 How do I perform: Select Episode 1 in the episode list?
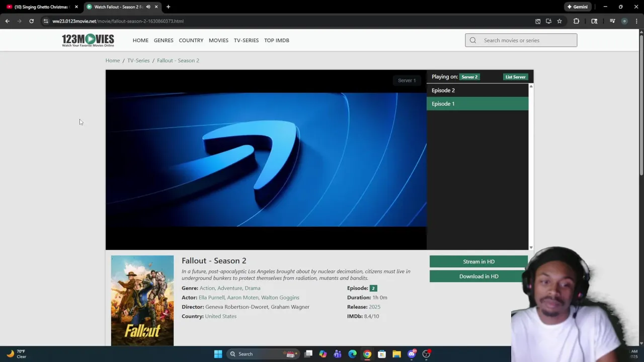click(477, 104)
